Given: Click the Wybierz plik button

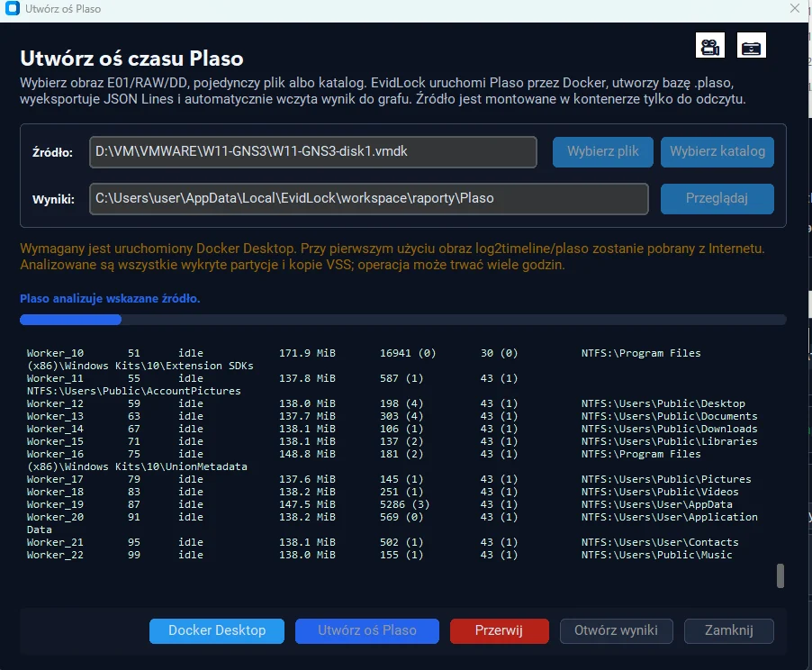Looking at the screenshot, I should [603, 152].
